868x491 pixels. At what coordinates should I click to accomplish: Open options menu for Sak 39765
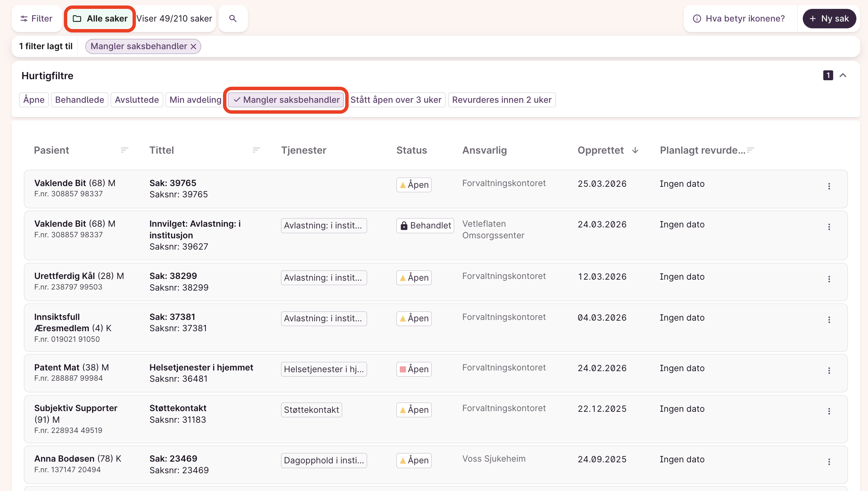829,186
